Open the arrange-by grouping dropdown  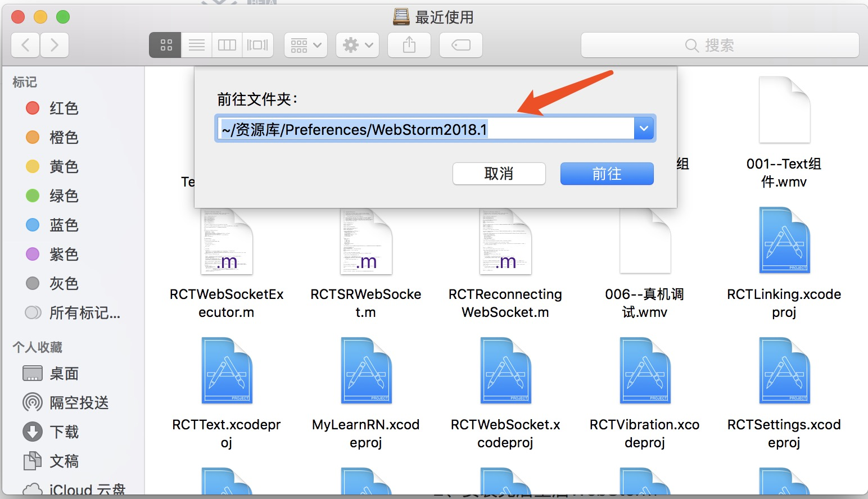click(x=306, y=45)
